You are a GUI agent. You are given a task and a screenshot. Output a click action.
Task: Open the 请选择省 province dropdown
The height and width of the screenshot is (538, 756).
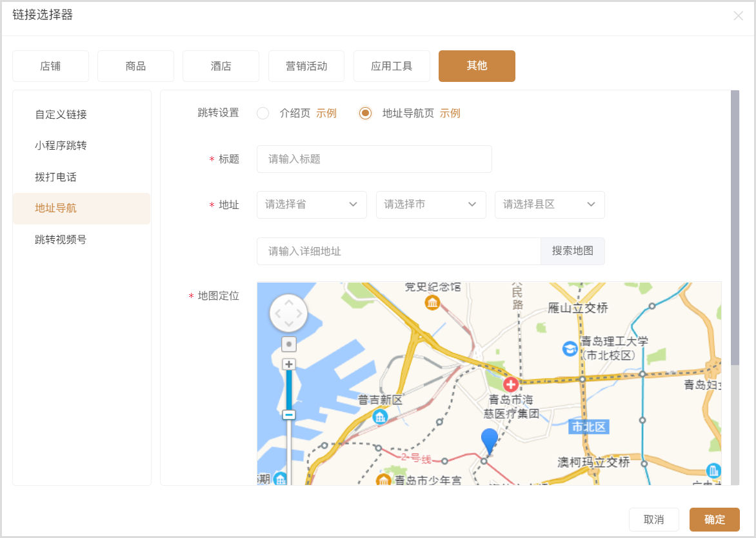coord(312,204)
